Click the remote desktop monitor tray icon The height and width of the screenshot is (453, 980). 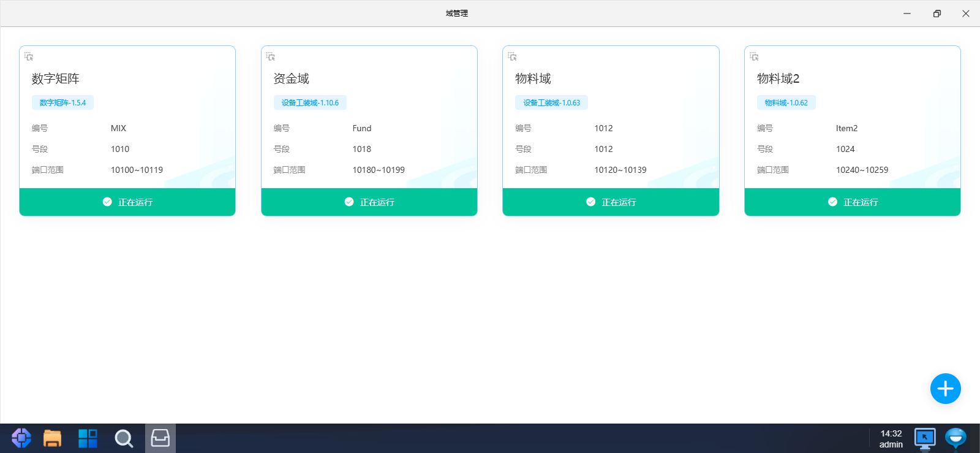pos(925,438)
